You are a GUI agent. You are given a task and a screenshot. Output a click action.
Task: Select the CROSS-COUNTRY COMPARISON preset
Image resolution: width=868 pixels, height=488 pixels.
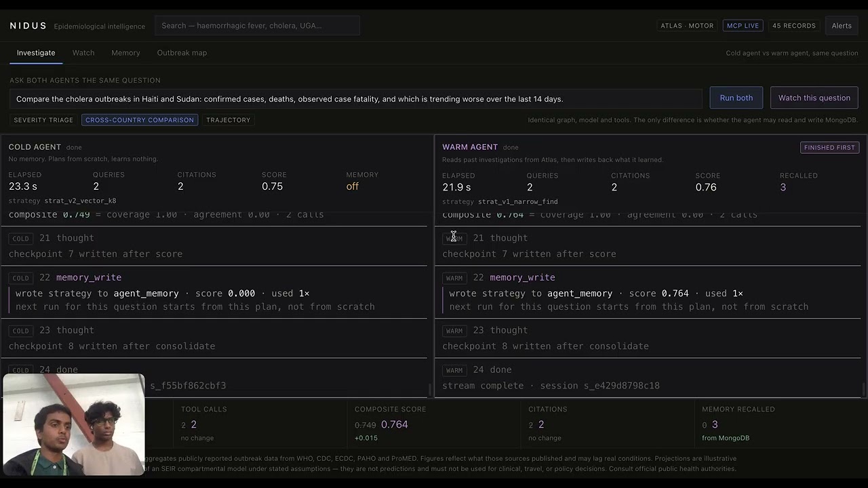point(140,120)
